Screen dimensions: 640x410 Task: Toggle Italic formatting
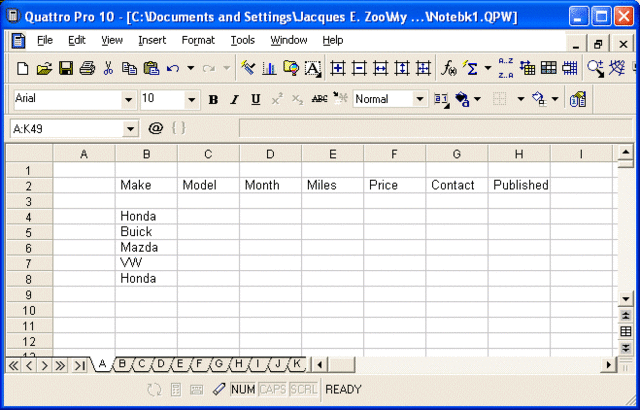click(234, 100)
